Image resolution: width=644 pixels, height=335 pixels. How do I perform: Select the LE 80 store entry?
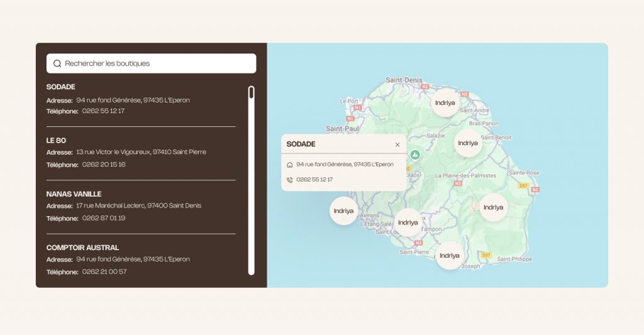point(56,140)
